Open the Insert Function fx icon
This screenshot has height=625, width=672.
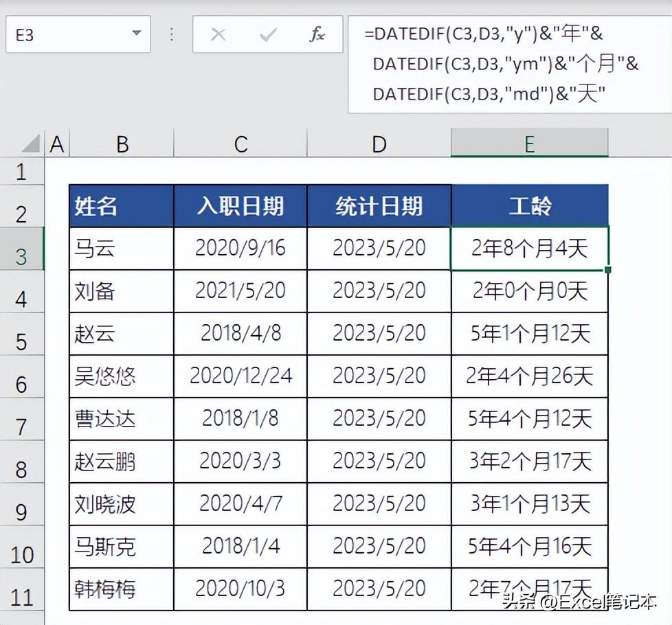(x=317, y=34)
